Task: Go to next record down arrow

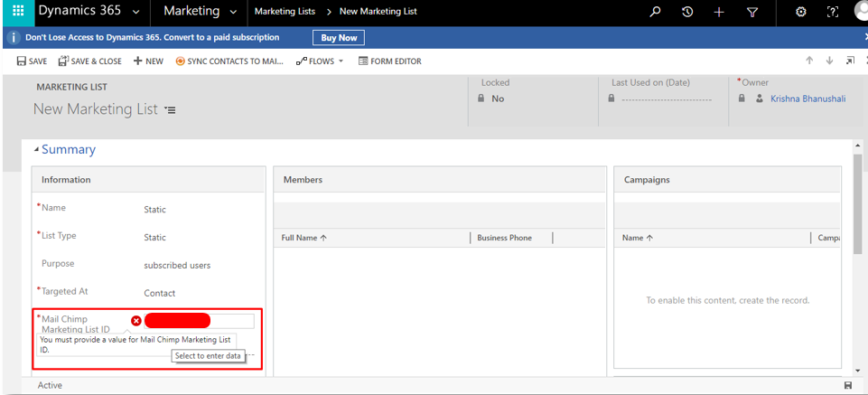Action: [829, 61]
